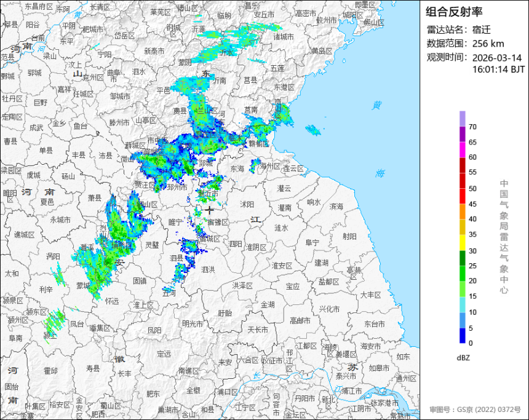This screenshot has width=529, height=420.
Task: Click the black cross radar station marker
Action: (210, 210)
